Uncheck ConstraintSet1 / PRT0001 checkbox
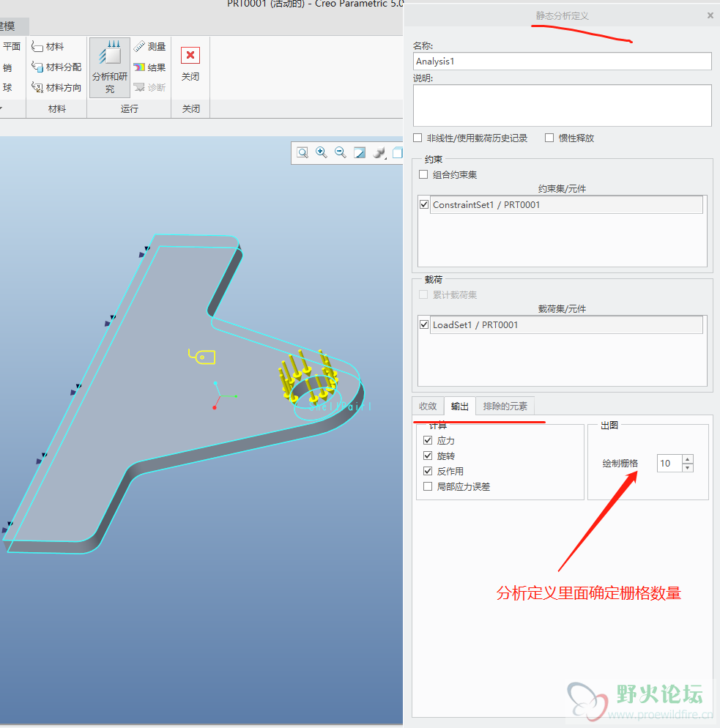 (424, 204)
